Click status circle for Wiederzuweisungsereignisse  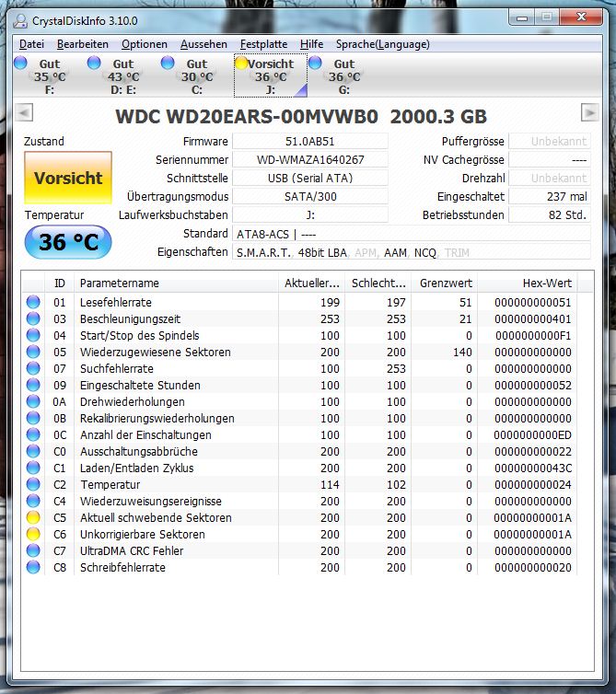33,501
